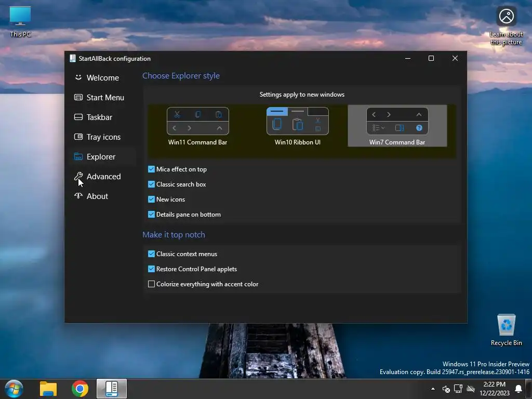Image resolution: width=532 pixels, height=399 pixels.
Task: Toggle Restore Control Panel applets
Action: [x=151, y=269]
